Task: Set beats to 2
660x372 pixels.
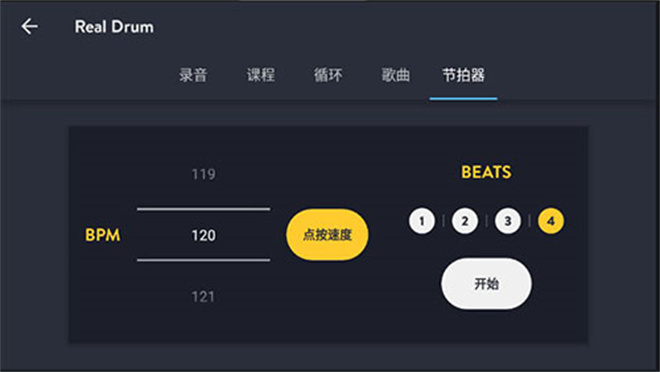Action: click(465, 221)
